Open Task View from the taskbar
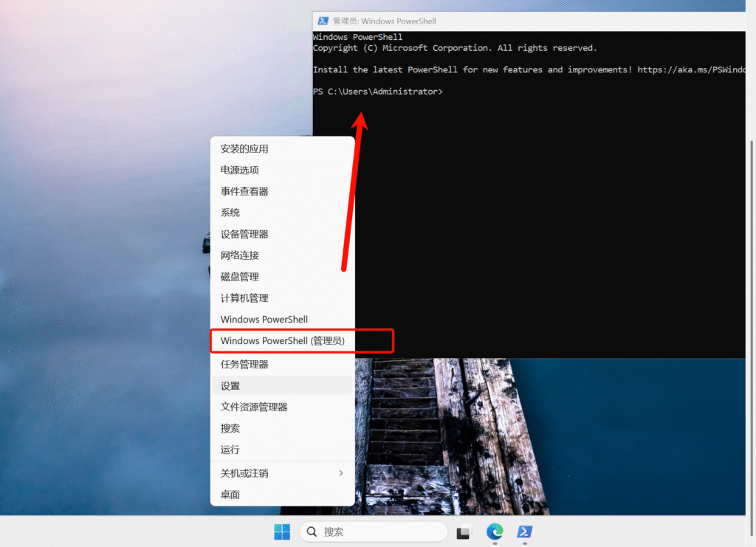 point(464,531)
